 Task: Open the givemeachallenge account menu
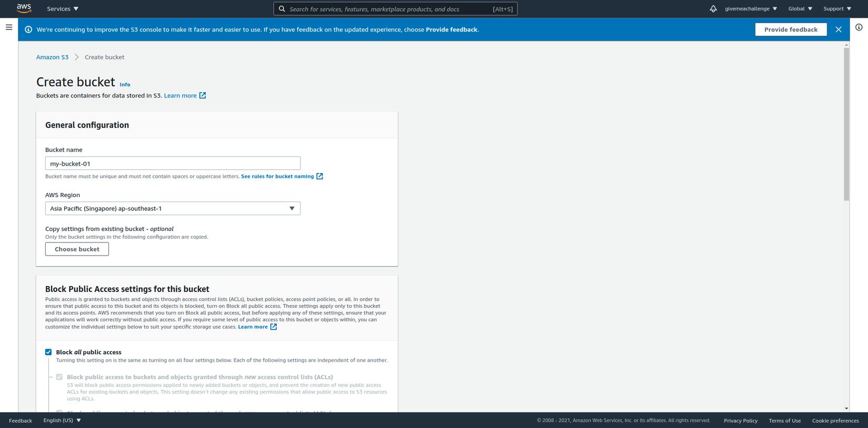point(751,9)
